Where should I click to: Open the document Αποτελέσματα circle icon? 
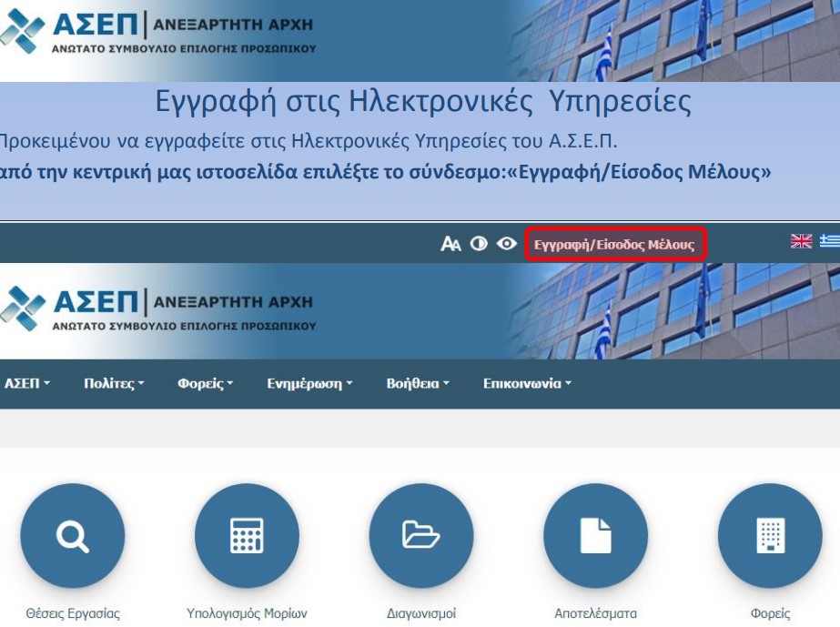(595, 536)
